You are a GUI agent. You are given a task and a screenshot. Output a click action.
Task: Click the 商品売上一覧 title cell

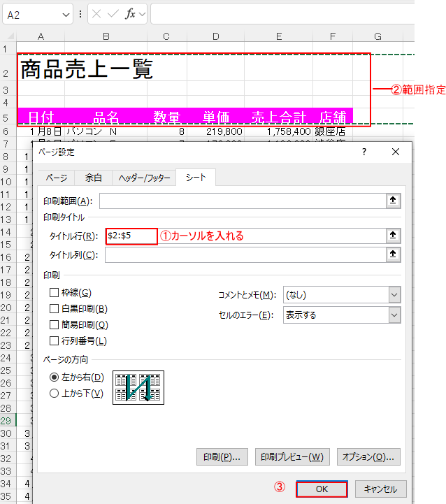tap(41, 69)
